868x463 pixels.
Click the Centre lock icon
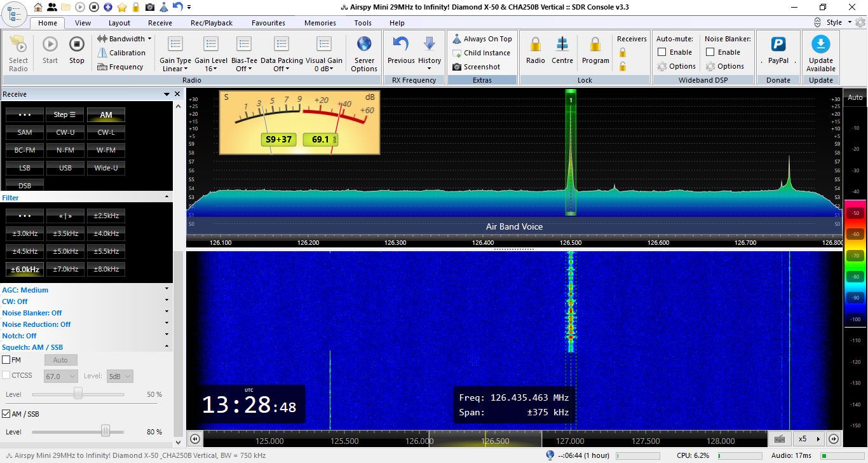[x=562, y=45]
